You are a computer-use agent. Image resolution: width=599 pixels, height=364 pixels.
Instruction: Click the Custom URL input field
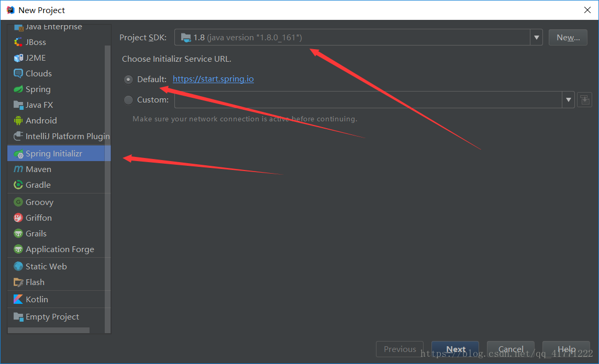(x=368, y=99)
